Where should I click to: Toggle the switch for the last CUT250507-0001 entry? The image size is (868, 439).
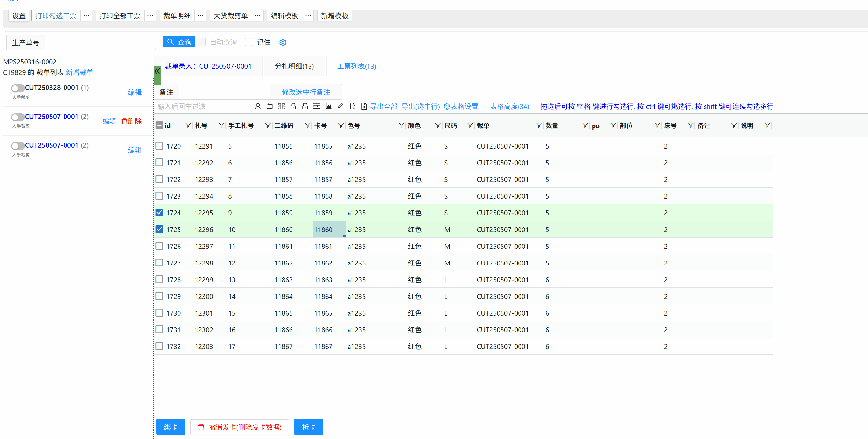(17, 146)
